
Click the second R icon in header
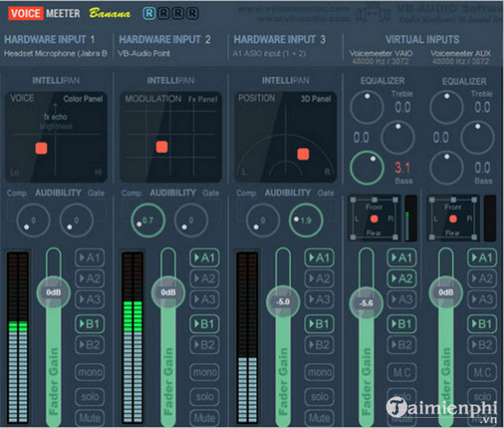pos(163,13)
